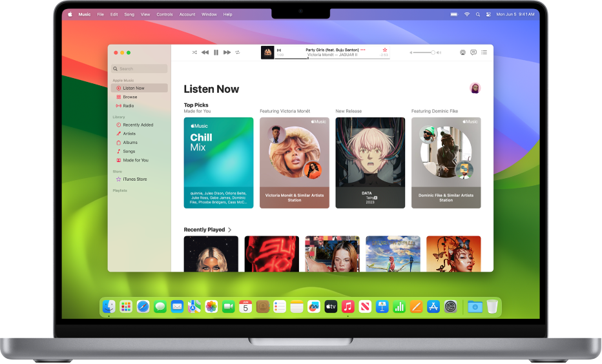Open the orange butterfly Recently Played album
This screenshot has height=364, width=602.
coord(453,254)
